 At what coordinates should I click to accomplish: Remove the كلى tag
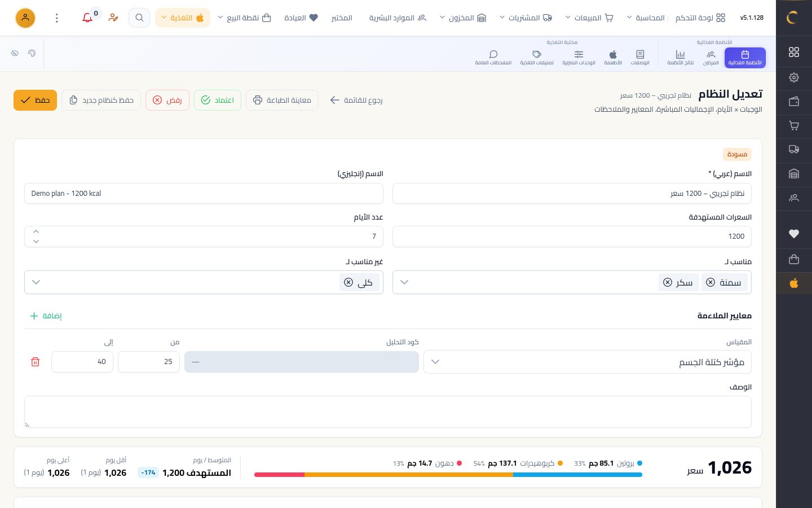tap(348, 282)
